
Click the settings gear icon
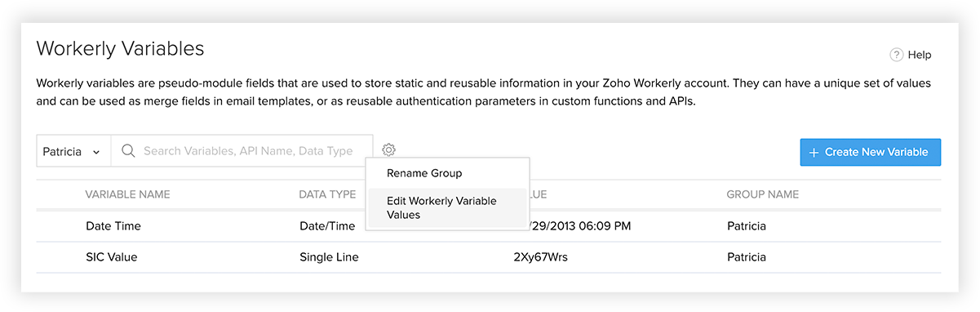388,150
